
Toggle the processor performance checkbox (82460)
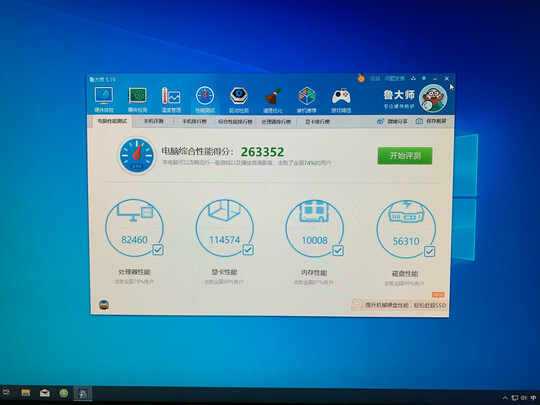(158, 250)
